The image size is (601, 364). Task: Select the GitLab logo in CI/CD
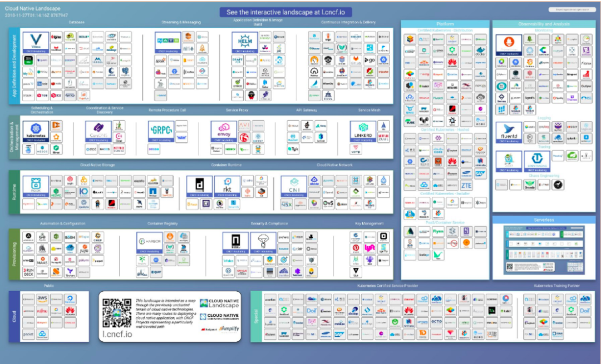pyautogui.click(x=356, y=60)
